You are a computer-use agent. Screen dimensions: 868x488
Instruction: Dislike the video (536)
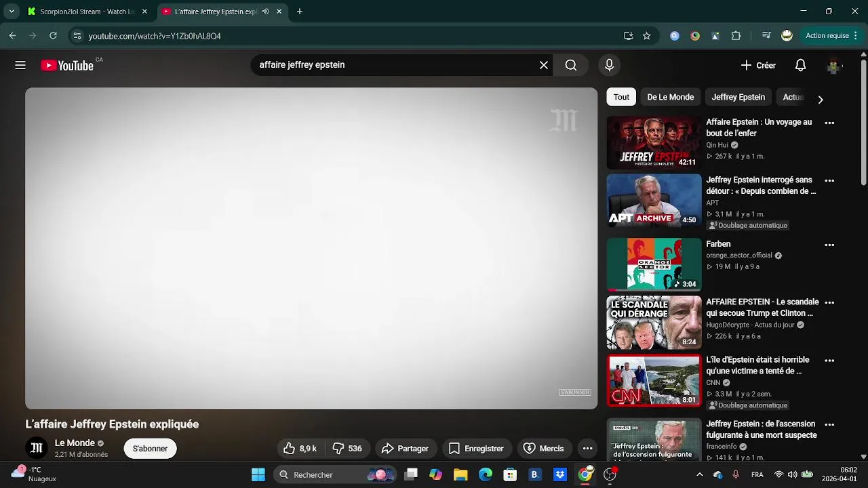pyautogui.click(x=347, y=449)
